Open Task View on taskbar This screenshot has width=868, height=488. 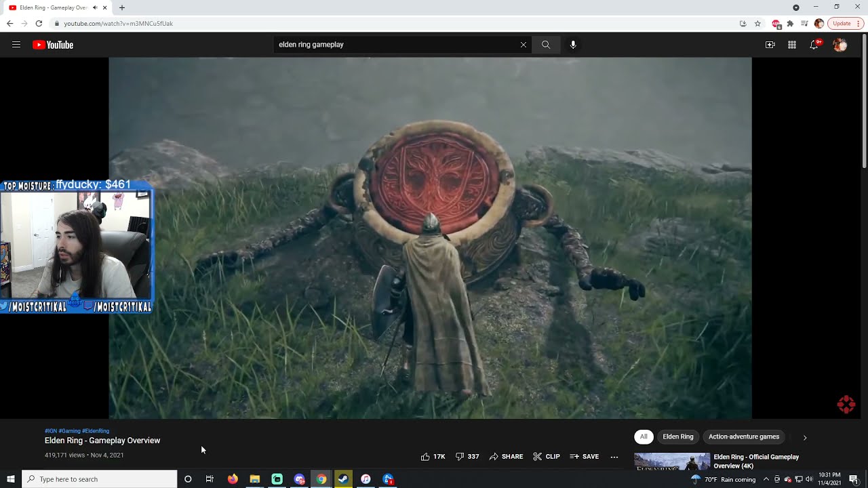point(210,479)
